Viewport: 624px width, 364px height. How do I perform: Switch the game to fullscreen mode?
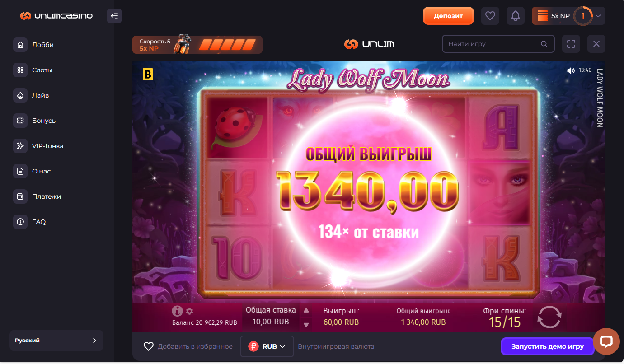[571, 44]
